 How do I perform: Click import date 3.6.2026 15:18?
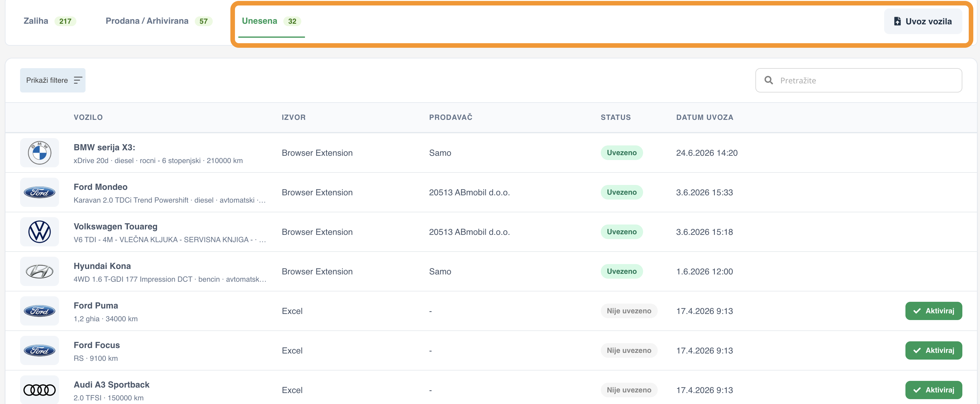pyautogui.click(x=705, y=232)
